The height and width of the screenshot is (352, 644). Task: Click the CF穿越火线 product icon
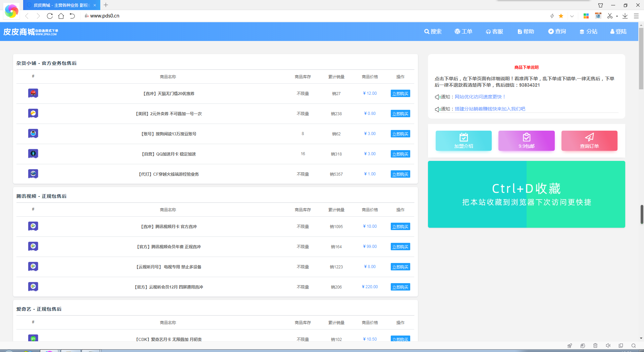(33, 174)
